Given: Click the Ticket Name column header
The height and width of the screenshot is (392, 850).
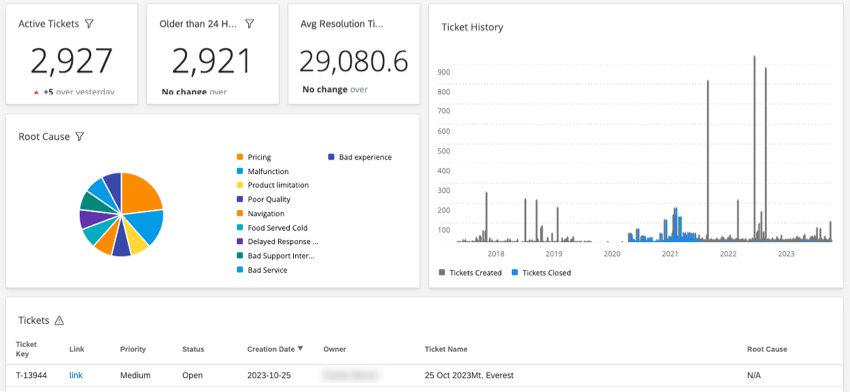Looking at the screenshot, I should click(x=446, y=349).
